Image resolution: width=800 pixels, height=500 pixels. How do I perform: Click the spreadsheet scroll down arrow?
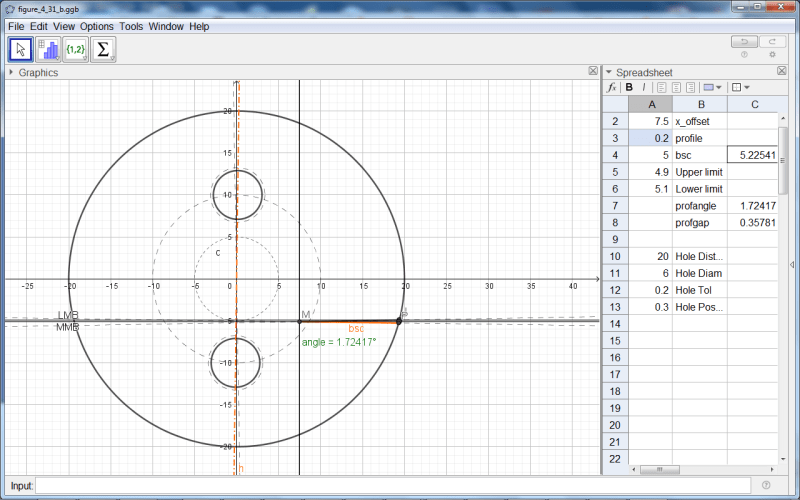[783, 459]
